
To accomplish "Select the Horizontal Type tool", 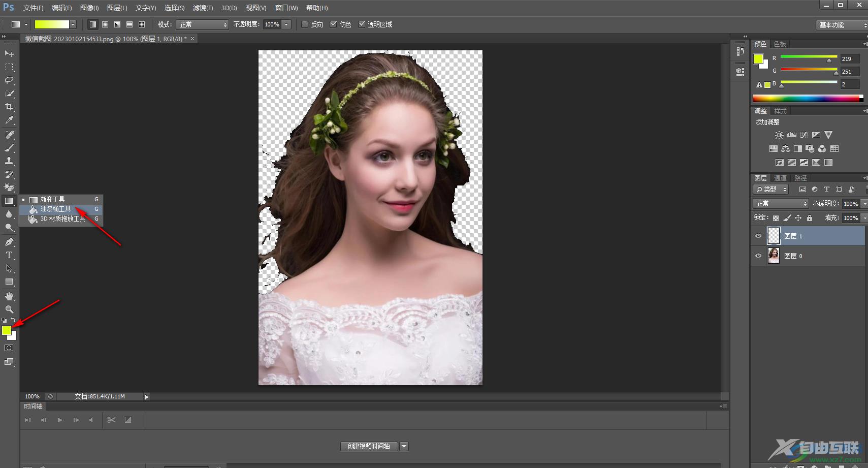I will coord(9,255).
